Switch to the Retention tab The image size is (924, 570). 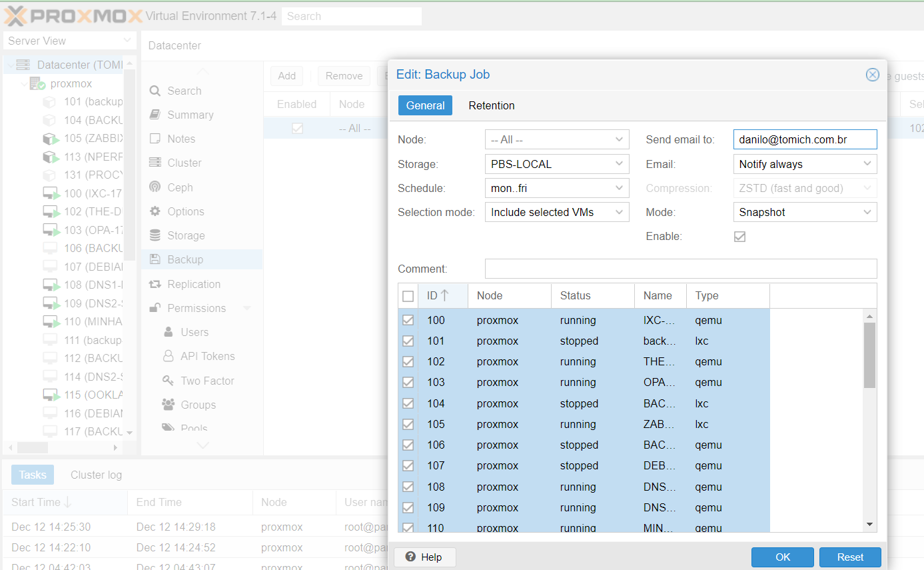click(492, 105)
